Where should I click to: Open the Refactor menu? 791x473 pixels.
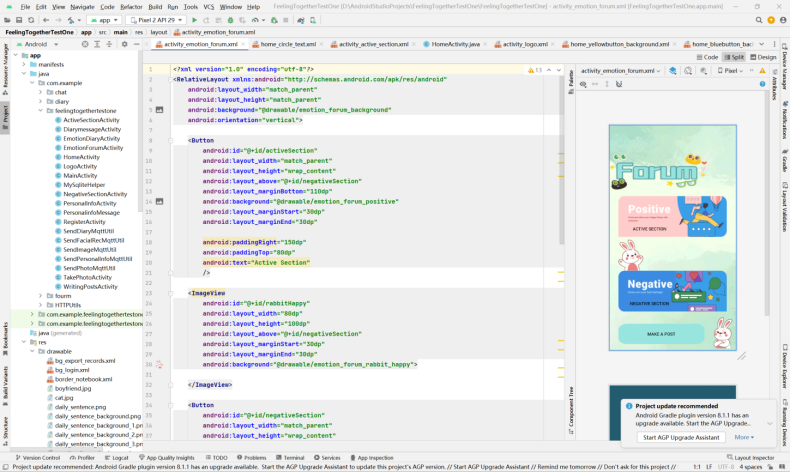coord(131,7)
